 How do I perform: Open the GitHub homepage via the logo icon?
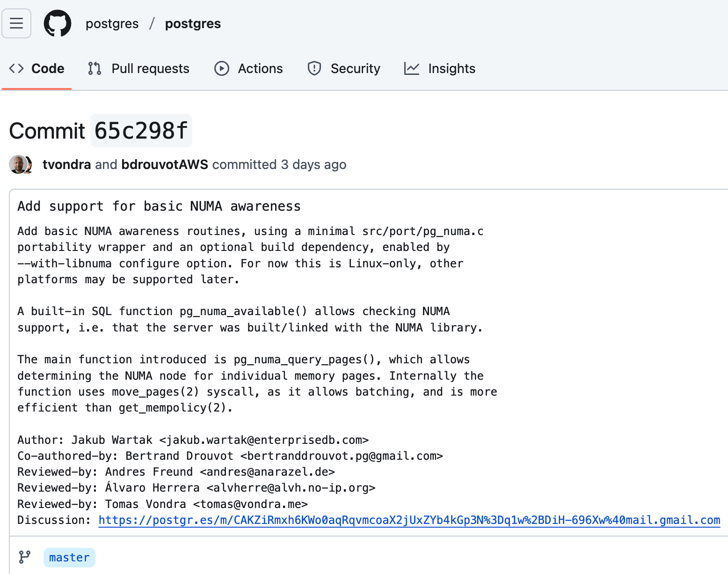(x=57, y=23)
